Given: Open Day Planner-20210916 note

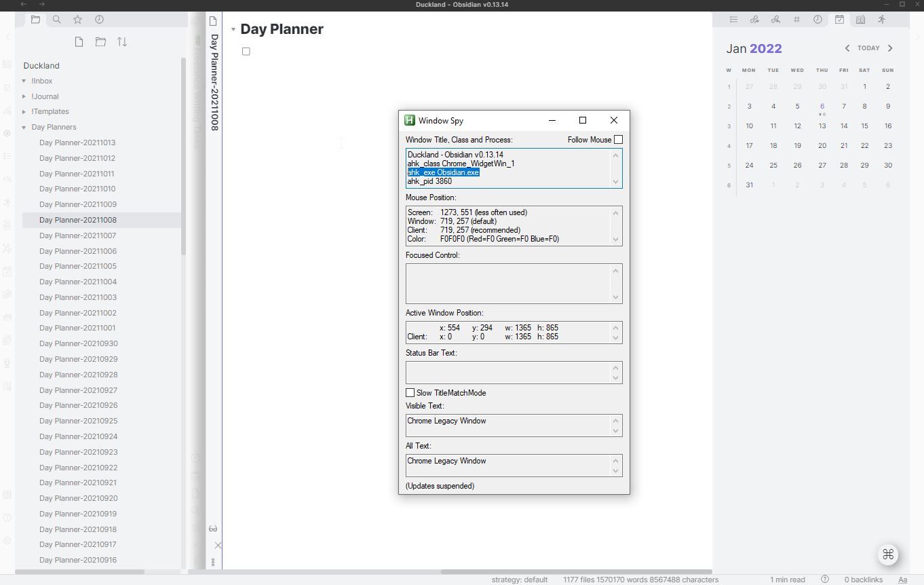Looking at the screenshot, I should point(78,560).
